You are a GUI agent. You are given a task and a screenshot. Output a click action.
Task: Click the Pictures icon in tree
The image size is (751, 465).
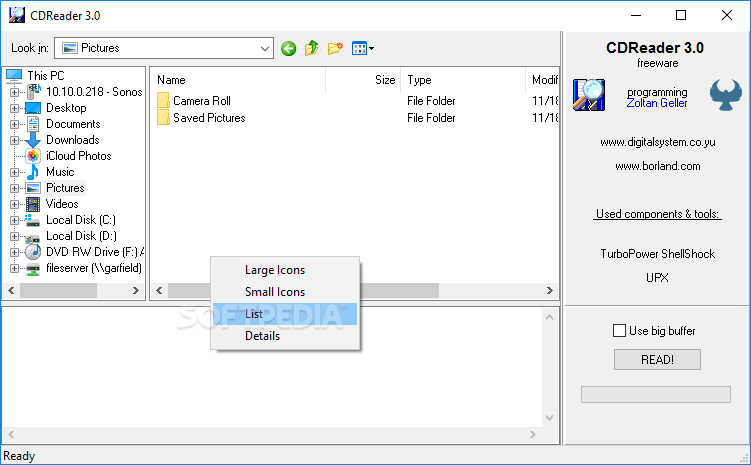point(33,188)
